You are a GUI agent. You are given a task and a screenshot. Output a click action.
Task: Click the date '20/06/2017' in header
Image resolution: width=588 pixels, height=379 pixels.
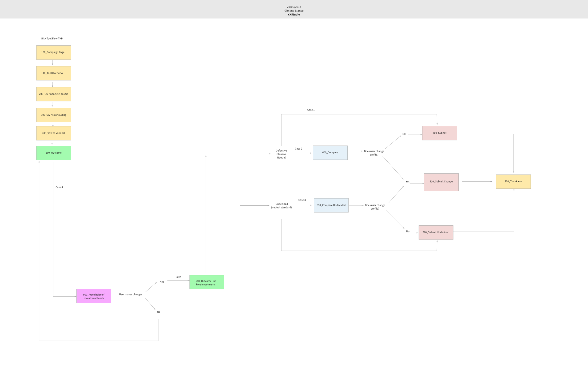[294, 7]
